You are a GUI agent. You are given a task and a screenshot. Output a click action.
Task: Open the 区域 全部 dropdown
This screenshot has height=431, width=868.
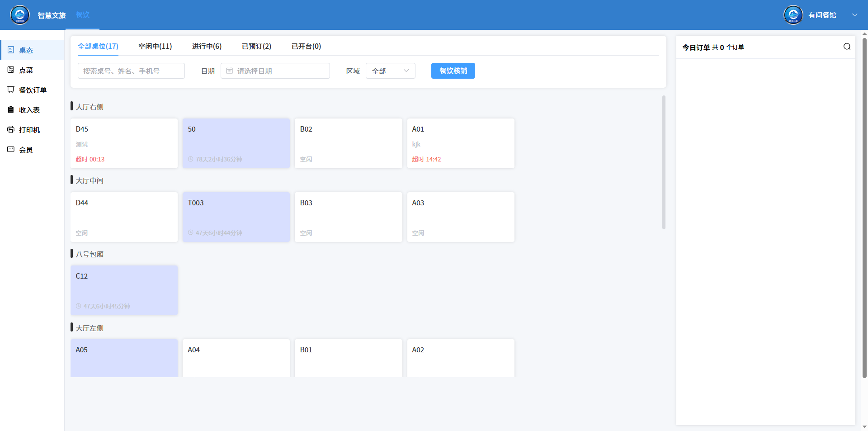pyautogui.click(x=391, y=71)
